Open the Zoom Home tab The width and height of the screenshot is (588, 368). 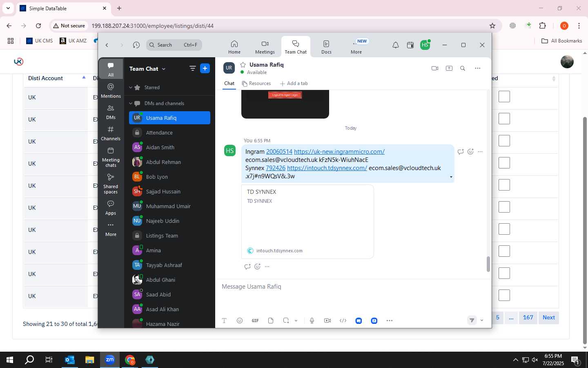pos(234,47)
